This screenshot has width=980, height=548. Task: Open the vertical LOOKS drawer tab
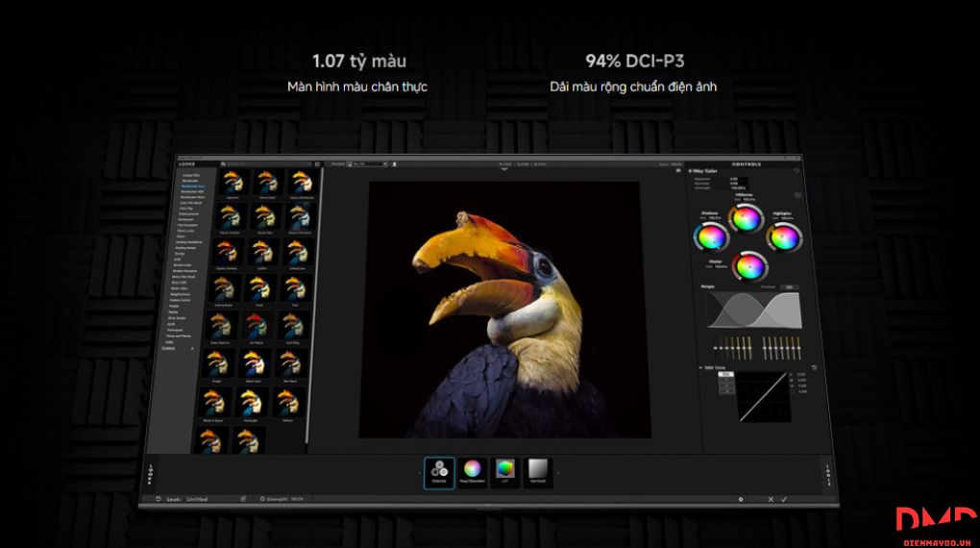[150, 474]
